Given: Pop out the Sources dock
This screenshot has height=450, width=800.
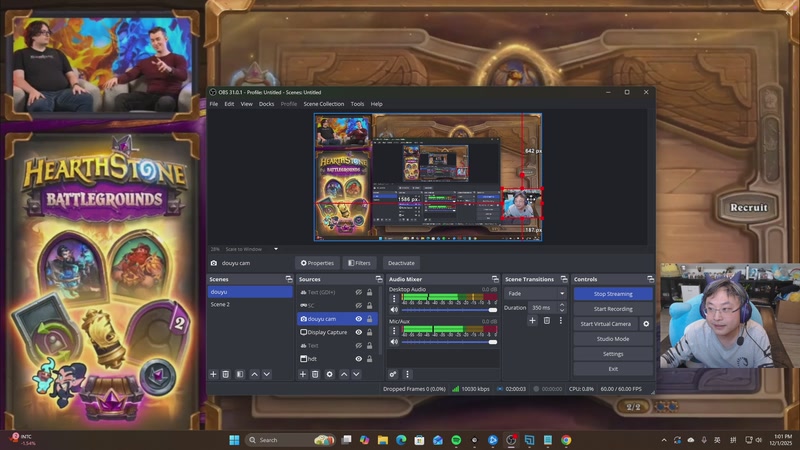Looking at the screenshot, I should (x=379, y=279).
